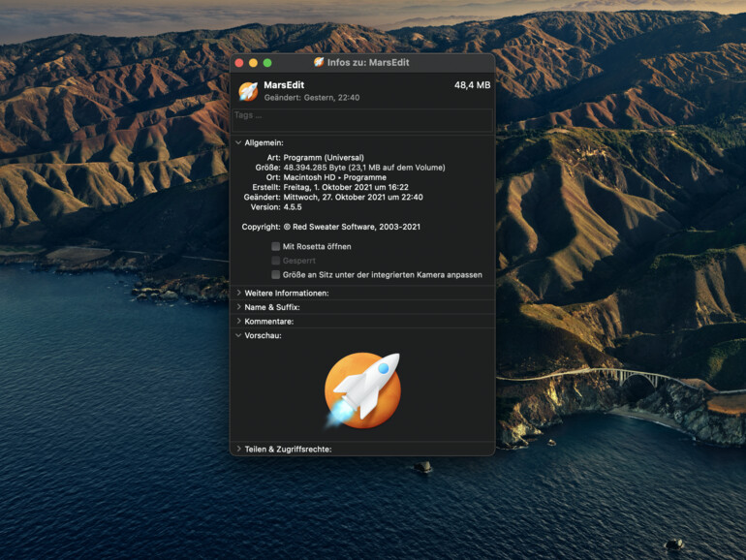Minimize the info window with the yellow button
This screenshot has width=746, height=560.
[x=253, y=63]
